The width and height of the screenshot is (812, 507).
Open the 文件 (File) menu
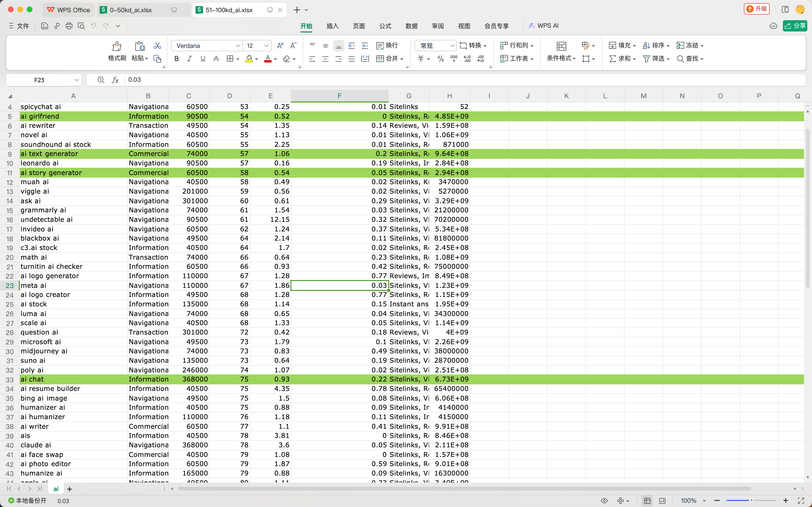pos(19,26)
